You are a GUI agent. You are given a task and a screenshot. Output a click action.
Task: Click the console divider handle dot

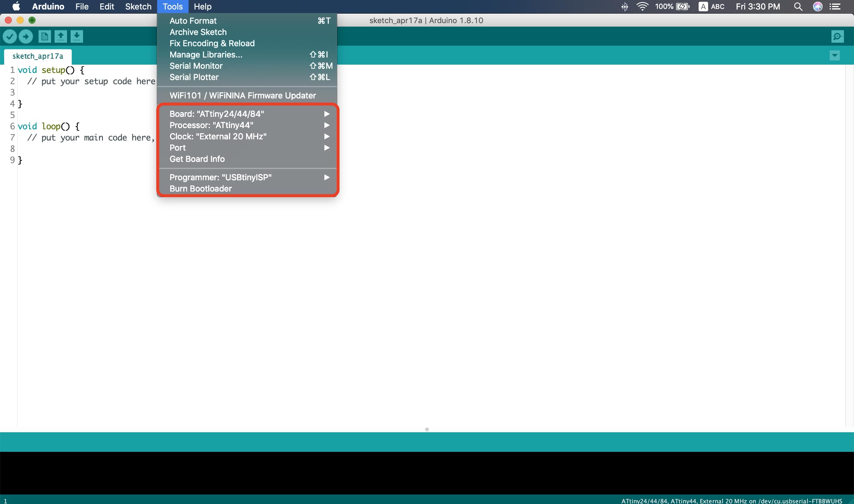coord(427,429)
